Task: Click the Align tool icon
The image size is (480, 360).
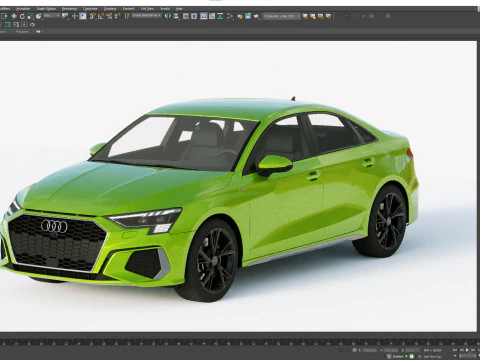Action: (x=176, y=16)
